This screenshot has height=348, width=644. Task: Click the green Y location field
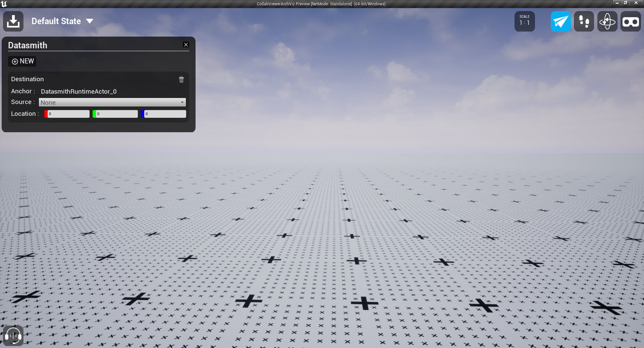(x=115, y=114)
